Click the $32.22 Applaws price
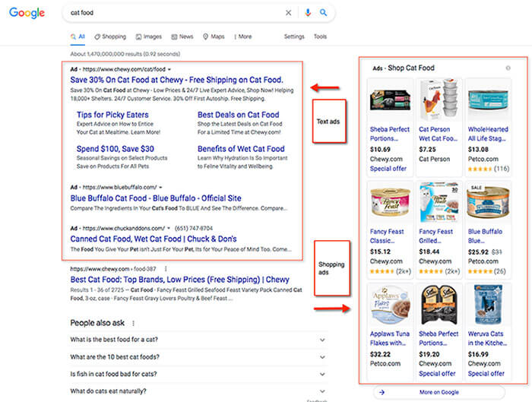This screenshot has height=402, width=532. click(x=380, y=354)
